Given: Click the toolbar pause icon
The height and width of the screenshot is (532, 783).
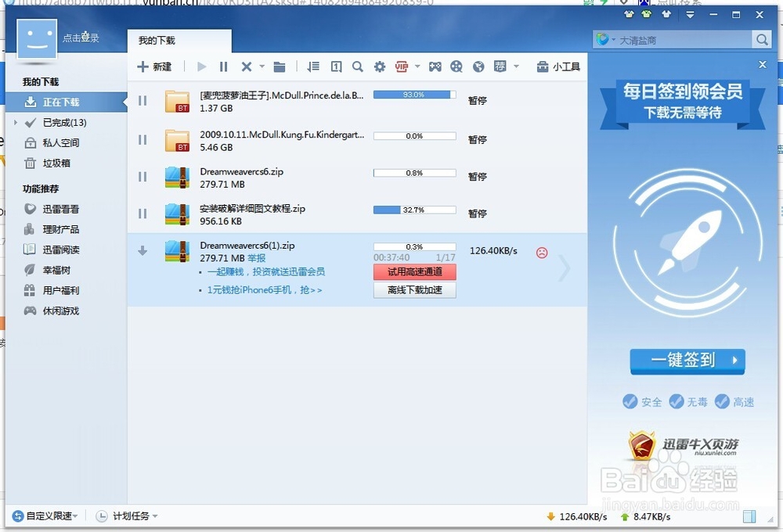Looking at the screenshot, I should coord(223,66).
